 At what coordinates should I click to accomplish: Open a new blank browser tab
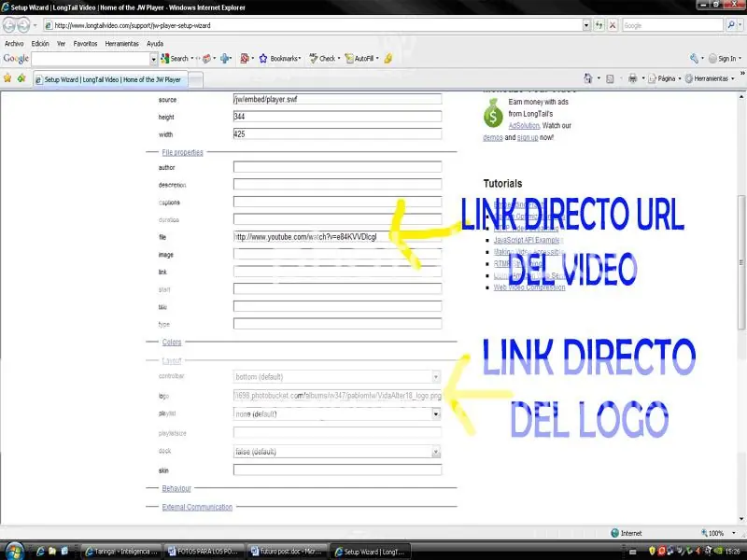point(195,79)
